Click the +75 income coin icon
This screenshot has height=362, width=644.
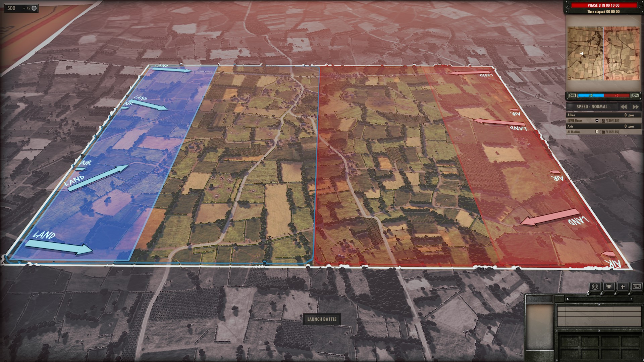pos(34,8)
